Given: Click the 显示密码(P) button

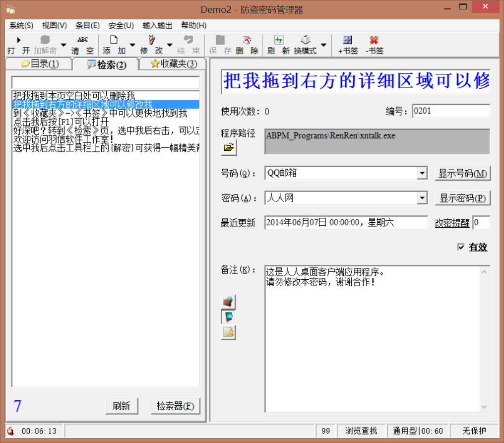Looking at the screenshot, I should (462, 198).
